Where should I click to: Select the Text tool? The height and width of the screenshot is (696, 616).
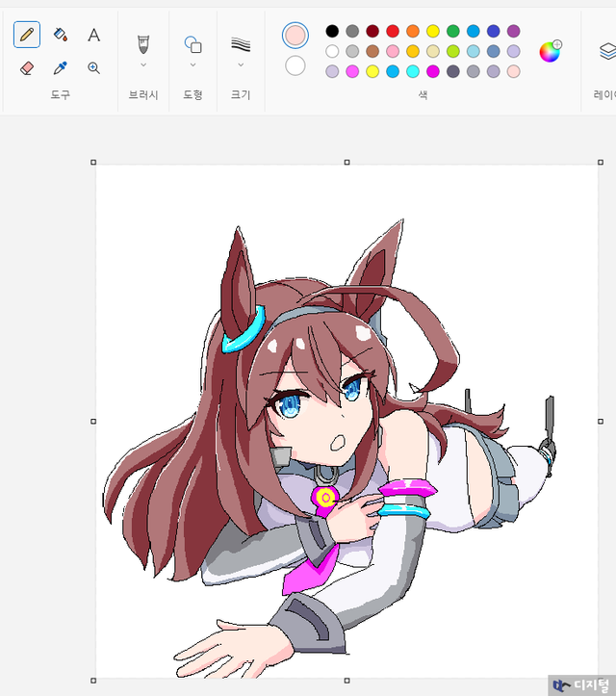click(x=93, y=35)
